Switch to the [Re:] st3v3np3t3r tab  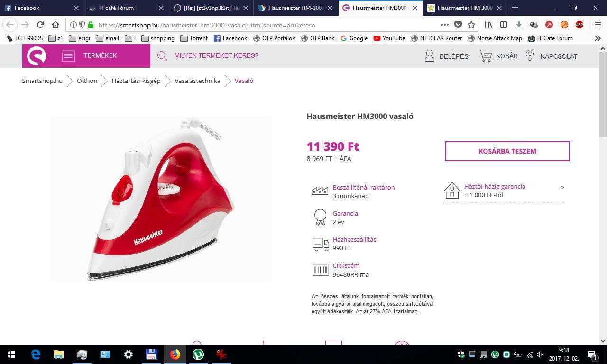point(211,8)
